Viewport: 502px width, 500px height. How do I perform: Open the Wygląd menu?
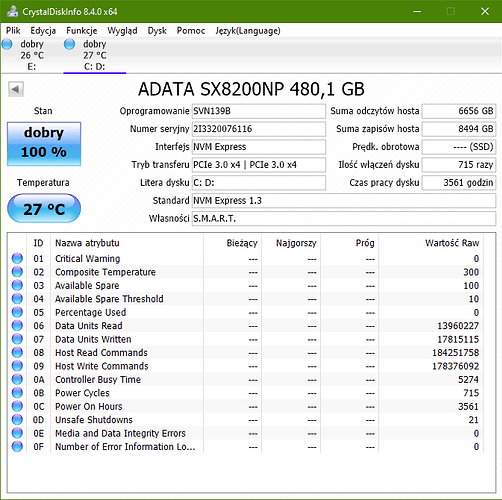click(122, 31)
